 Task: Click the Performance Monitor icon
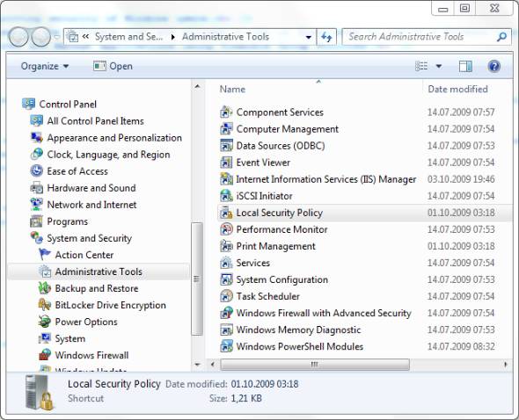[x=226, y=229]
